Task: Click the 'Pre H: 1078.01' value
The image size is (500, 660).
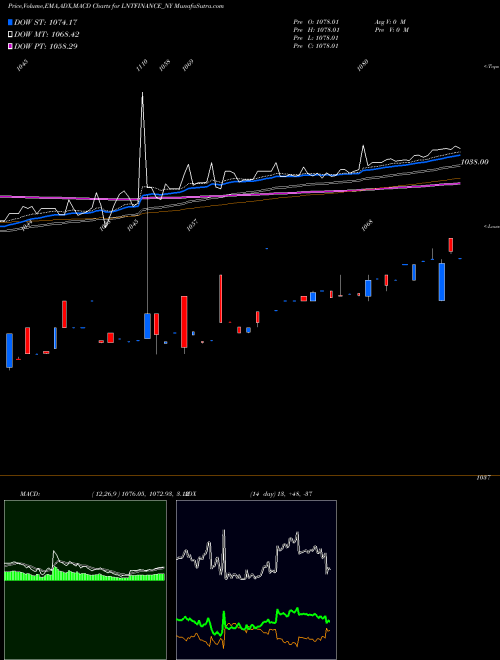Action: [x=316, y=30]
